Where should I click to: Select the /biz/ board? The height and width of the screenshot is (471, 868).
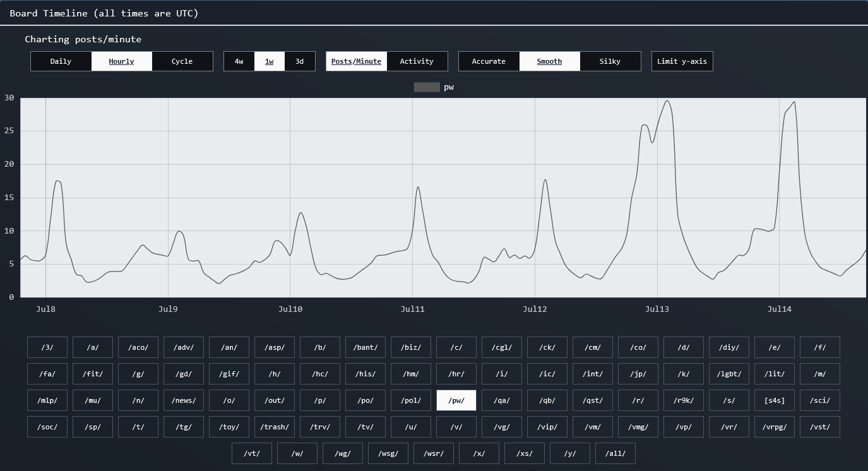pos(411,347)
